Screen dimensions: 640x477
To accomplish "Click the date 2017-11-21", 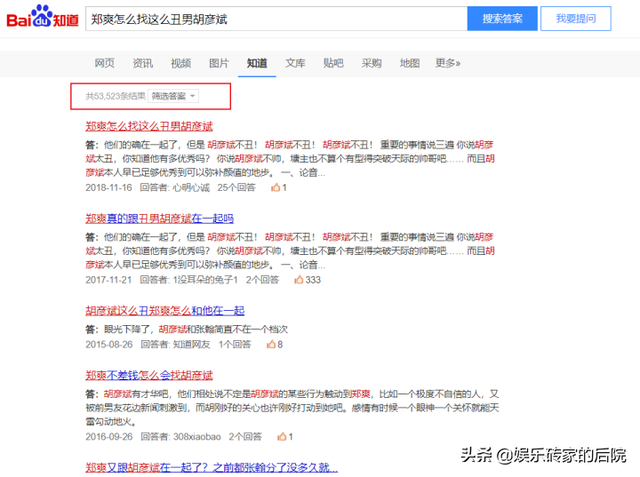I will click(109, 280).
